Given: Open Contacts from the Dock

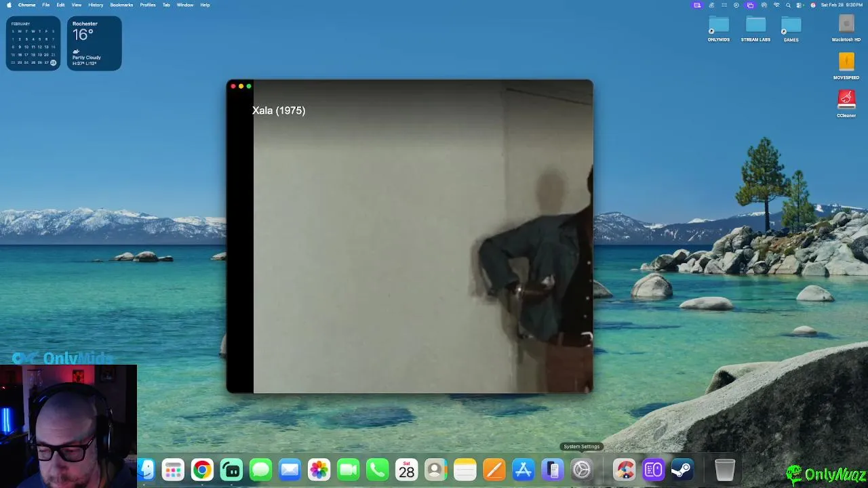Looking at the screenshot, I should coord(435,470).
